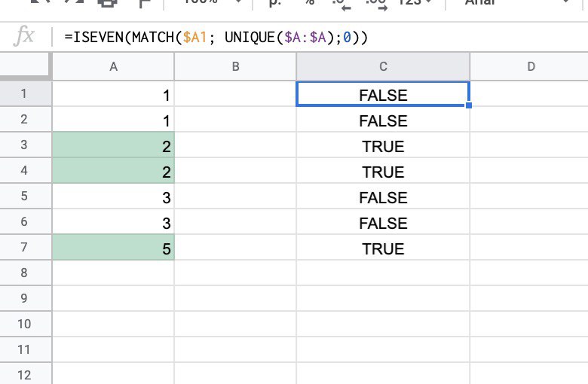Click the print icon in the toolbar

tap(108, 3)
